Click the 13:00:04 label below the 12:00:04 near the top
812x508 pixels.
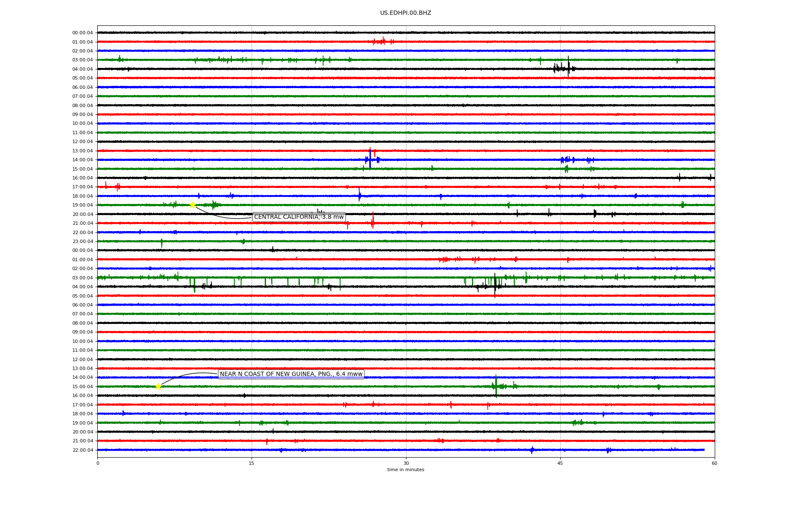click(x=82, y=151)
